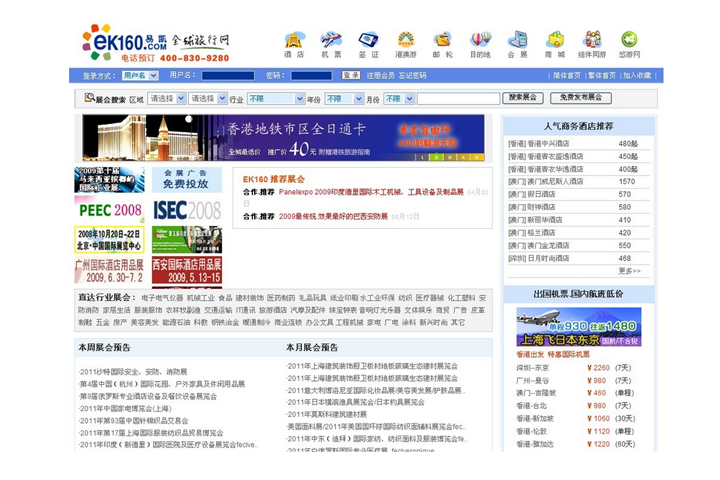
Task: Open the 2011年莫斯科建筑建材展 listing
Action: [x=327, y=414]
